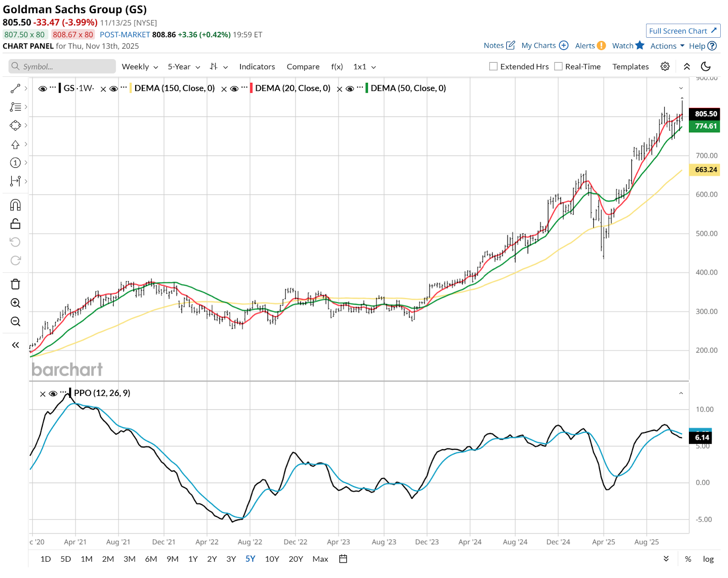
Task: Enable the Real-Time checkbox
Action: point(558,66)
